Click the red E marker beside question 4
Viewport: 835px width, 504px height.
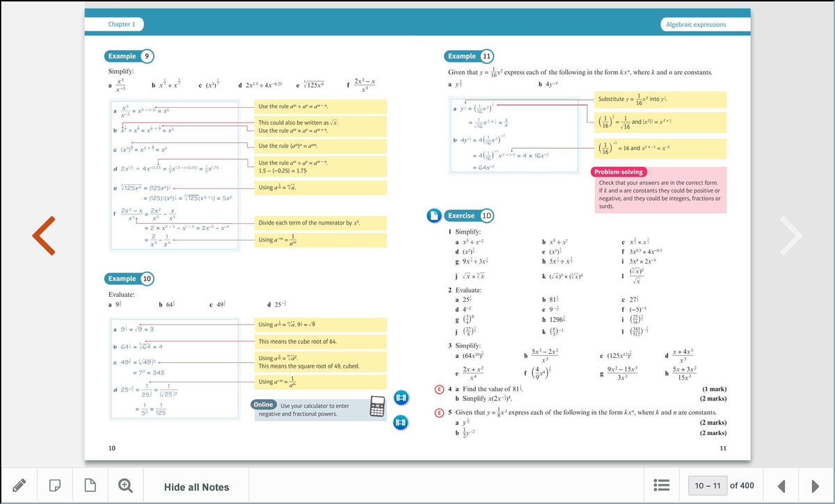(439, 390)
